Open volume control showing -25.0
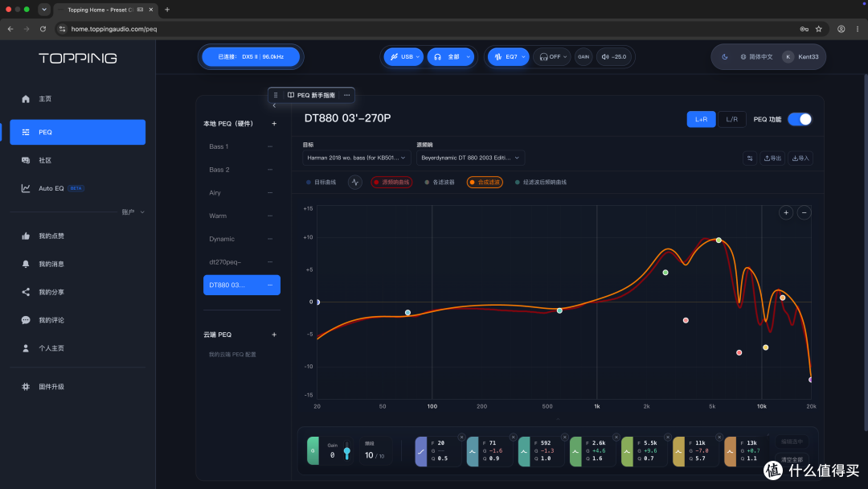The image size is (868, 489). click(x=614, y=56)
